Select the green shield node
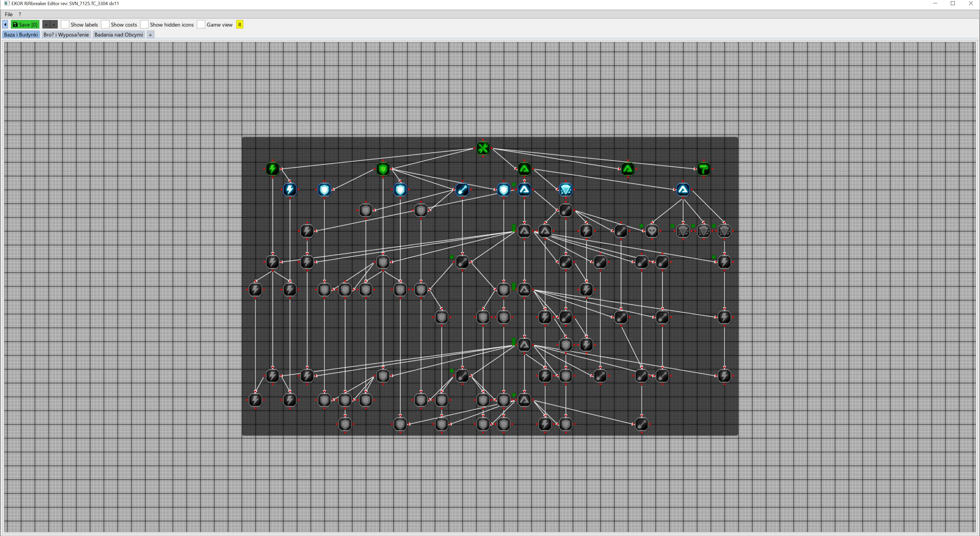Viewport: 980px width, 536px height. point(383,169)
